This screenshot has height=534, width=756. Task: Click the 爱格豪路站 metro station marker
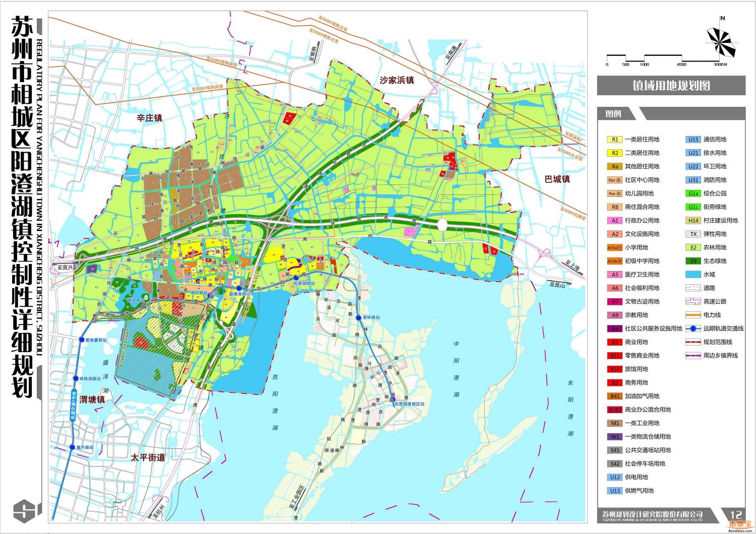point(82,340)
